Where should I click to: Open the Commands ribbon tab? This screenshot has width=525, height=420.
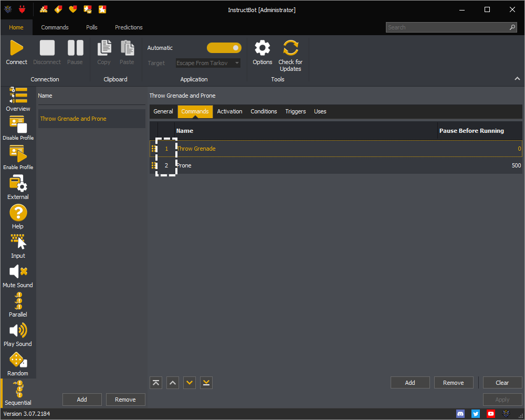[x=55, y=27]
